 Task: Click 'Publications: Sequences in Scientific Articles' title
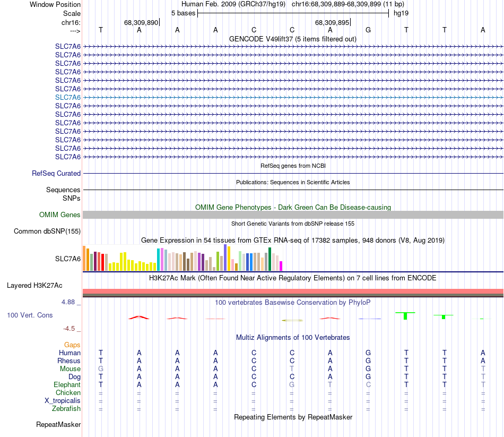293,182
